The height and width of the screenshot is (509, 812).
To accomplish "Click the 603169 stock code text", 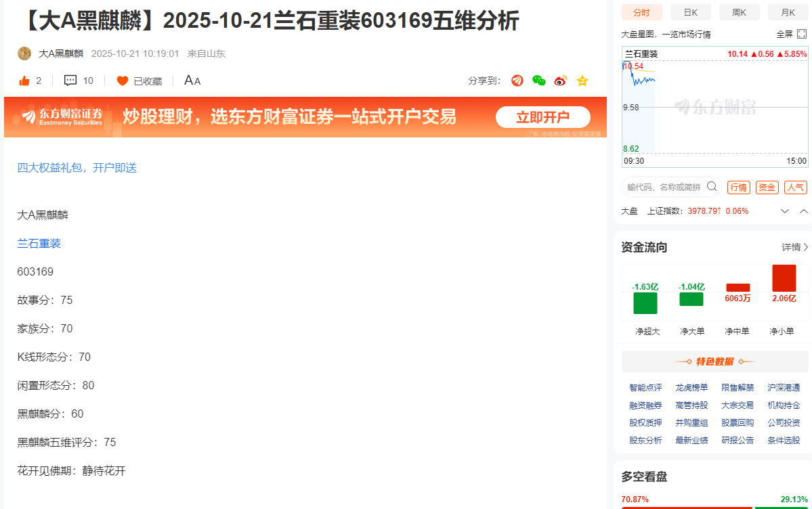I will coord(35,272).
